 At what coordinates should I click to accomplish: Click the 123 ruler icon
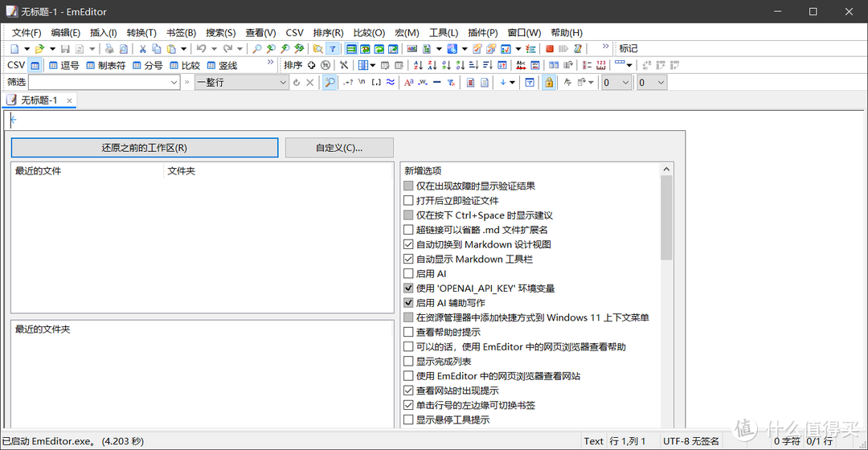[x=601, y=65]
